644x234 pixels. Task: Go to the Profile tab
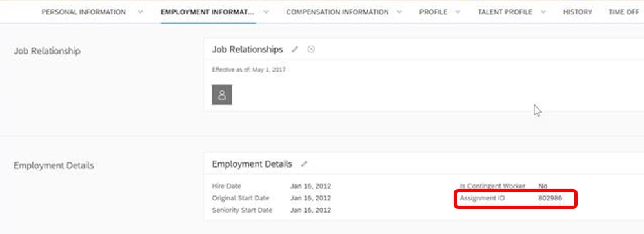coord(433,12)
